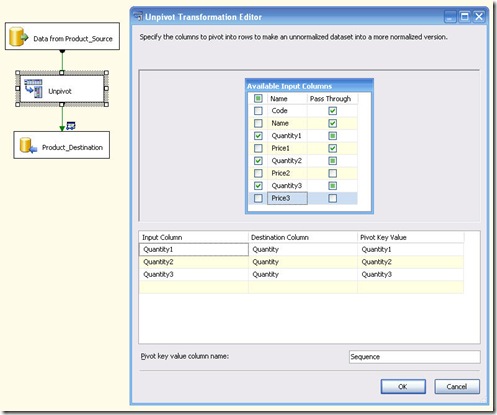Image resolution: width=497 pixels, height=415 pixels.
Task: Check the Code input column checkbox
Action: point(258,111)
